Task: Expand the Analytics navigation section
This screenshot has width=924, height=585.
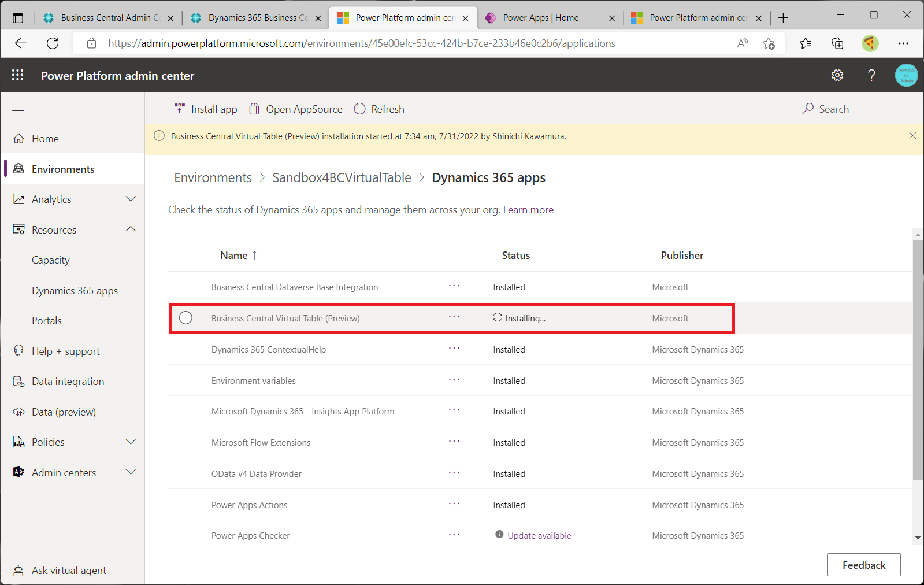Action: pyautogui.click(x=131, y=199)
